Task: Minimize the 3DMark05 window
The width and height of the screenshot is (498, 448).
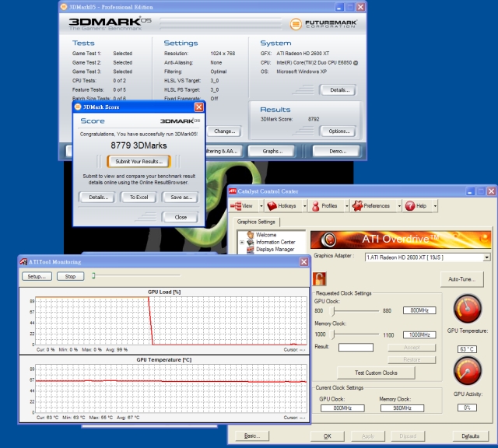Action: tap(339, 7)
